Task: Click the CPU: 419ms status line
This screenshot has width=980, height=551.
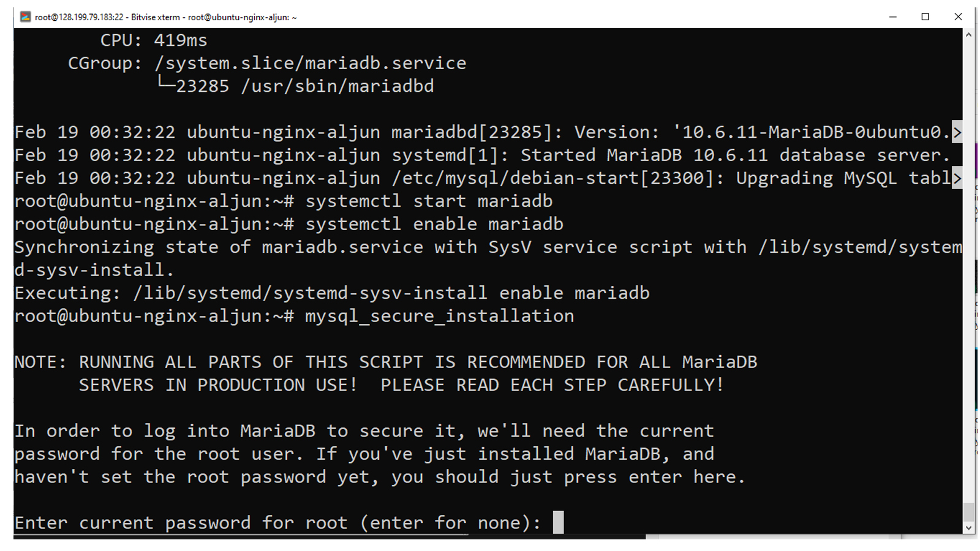Action: [154, 40]
